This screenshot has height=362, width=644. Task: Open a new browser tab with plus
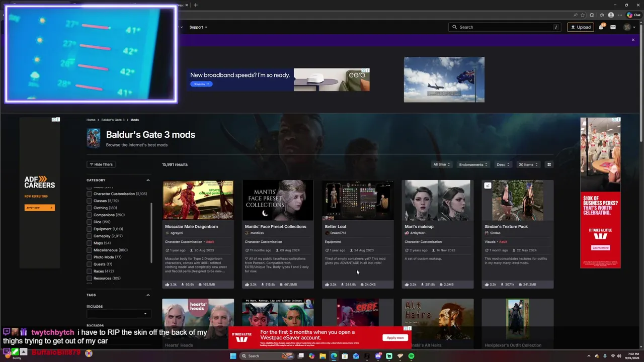click(x=196, y=5)
